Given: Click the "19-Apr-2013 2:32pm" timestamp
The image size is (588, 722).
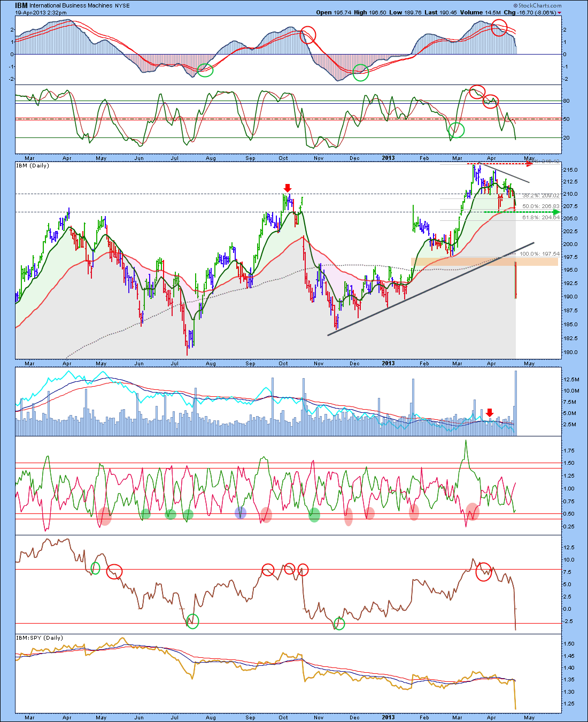Looking at the screenshot, I should 40,12.
